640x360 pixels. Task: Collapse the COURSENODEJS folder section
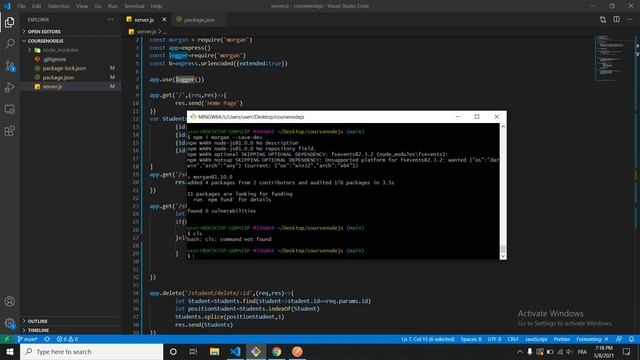coord(45,41)
